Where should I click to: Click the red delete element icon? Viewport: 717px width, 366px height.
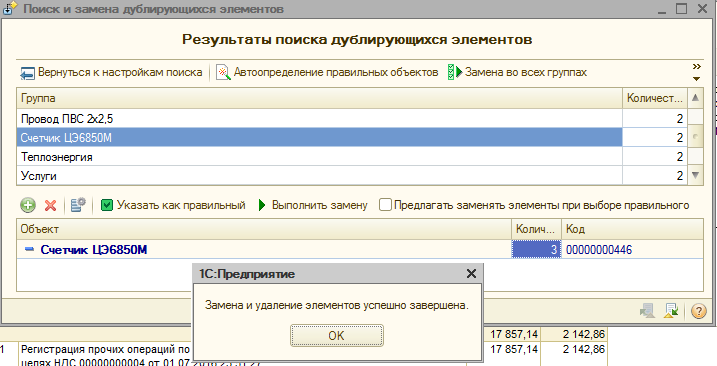[x=50, y=205]
